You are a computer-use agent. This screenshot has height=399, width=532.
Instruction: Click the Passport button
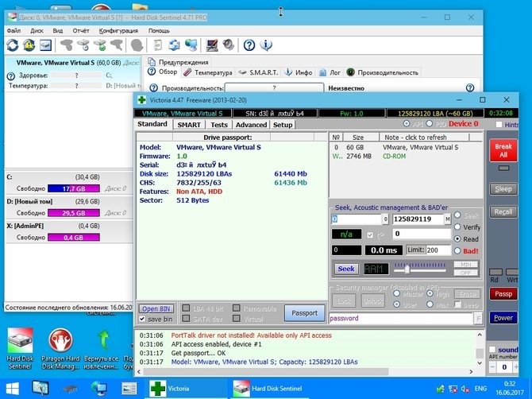[304, 312]
